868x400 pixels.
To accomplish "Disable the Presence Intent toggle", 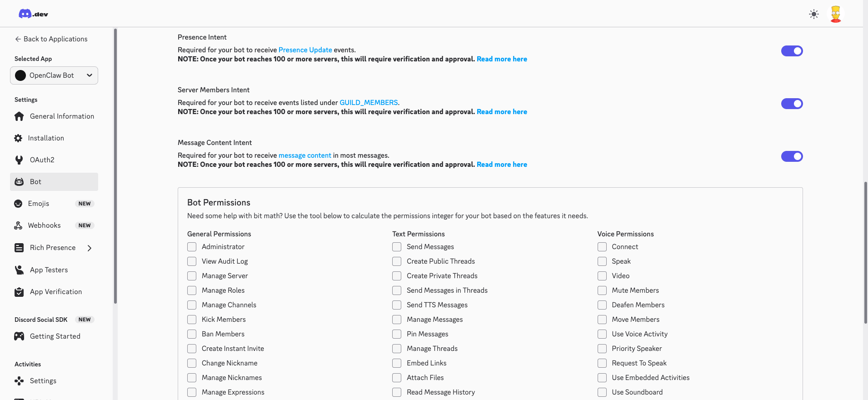I will pyautogui.click(x=792, y=51).
